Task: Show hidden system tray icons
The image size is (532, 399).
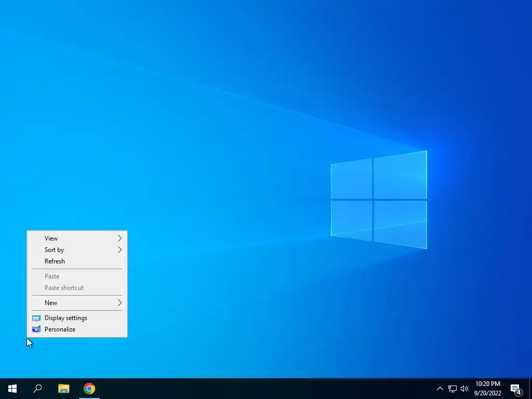Action: 440,389
